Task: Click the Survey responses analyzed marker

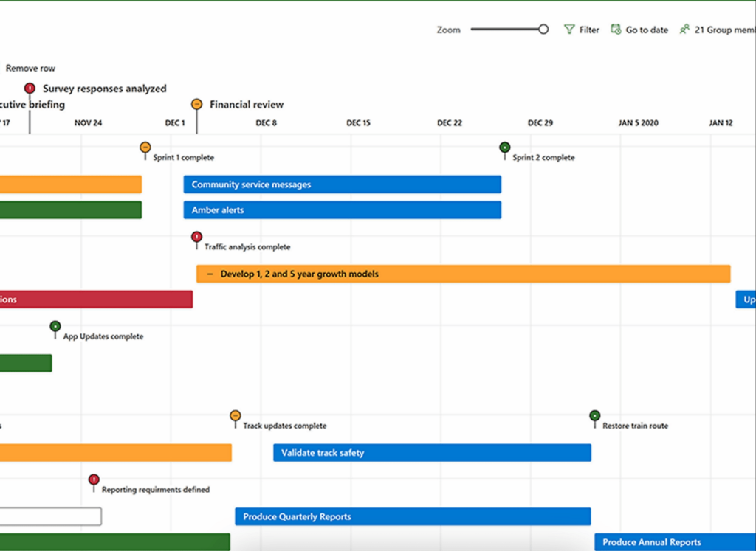Action: (30, 86)
